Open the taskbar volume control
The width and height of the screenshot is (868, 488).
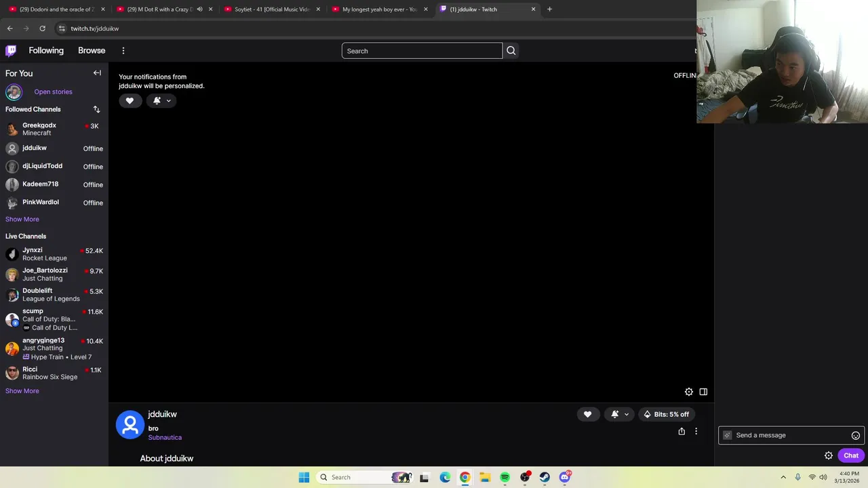[x=823, y=477]
